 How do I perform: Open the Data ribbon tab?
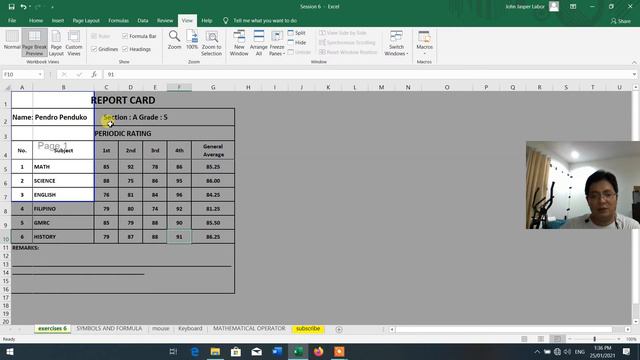142,20
